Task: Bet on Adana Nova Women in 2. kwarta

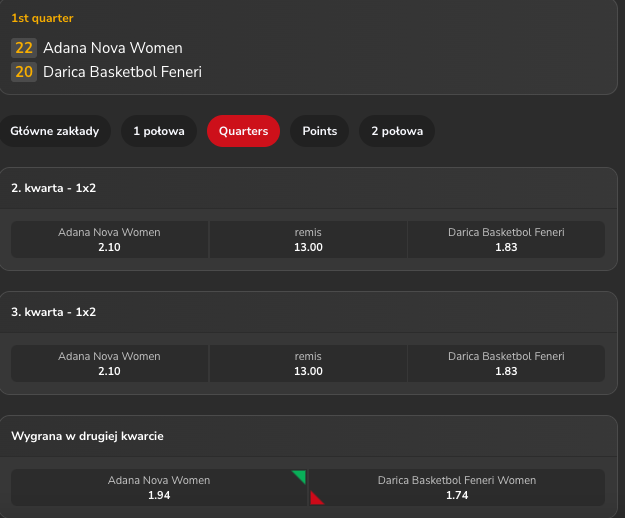Action: click(x=109, y=240)
